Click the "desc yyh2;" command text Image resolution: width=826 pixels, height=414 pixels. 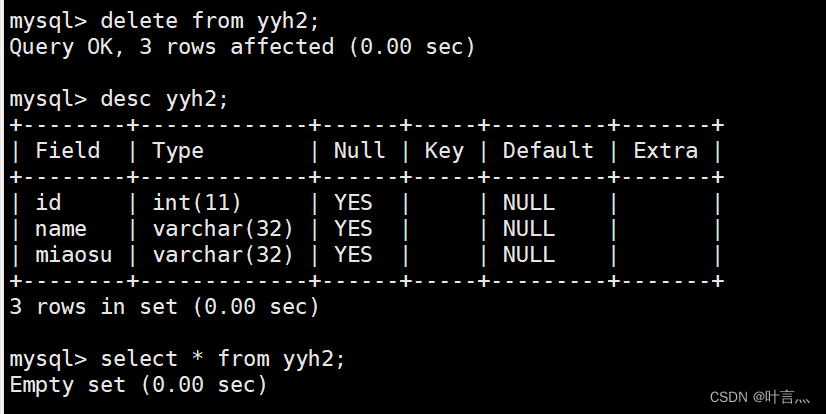pyautogui.click(x=165, y=99)
